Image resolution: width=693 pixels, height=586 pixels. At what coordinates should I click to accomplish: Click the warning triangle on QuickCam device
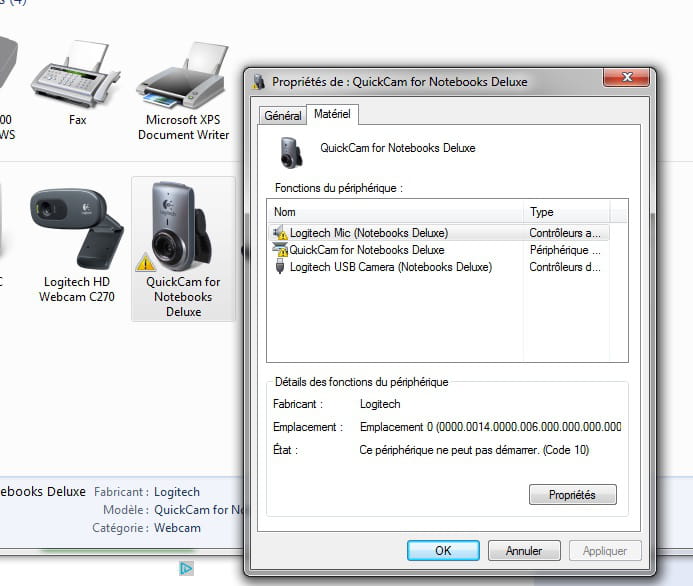coord(145,262)
